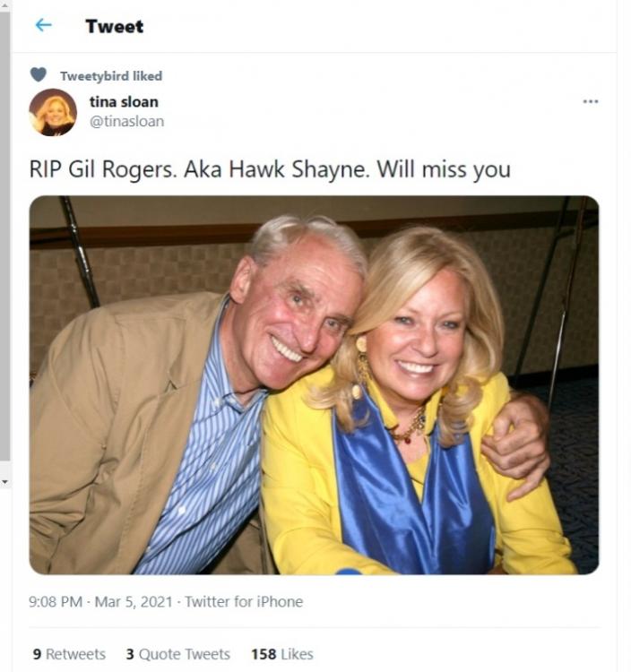Open the three-dot more options menu
631x672 pixels.
coord(590,101)
